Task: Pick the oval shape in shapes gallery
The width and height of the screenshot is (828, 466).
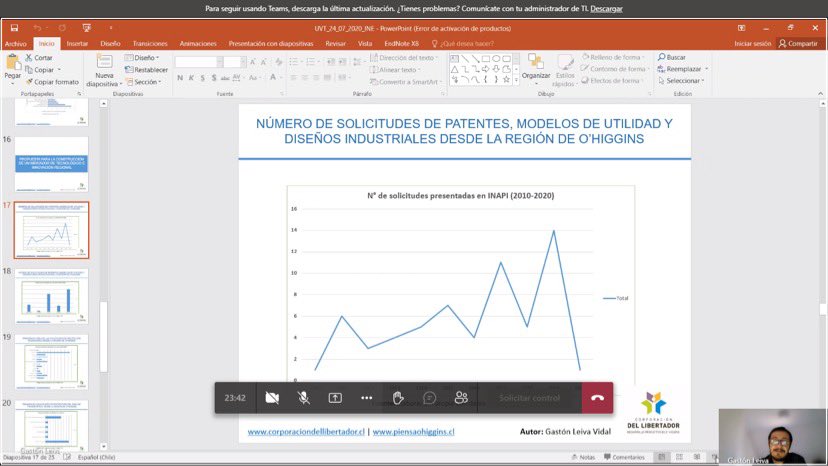Action: 496,59
